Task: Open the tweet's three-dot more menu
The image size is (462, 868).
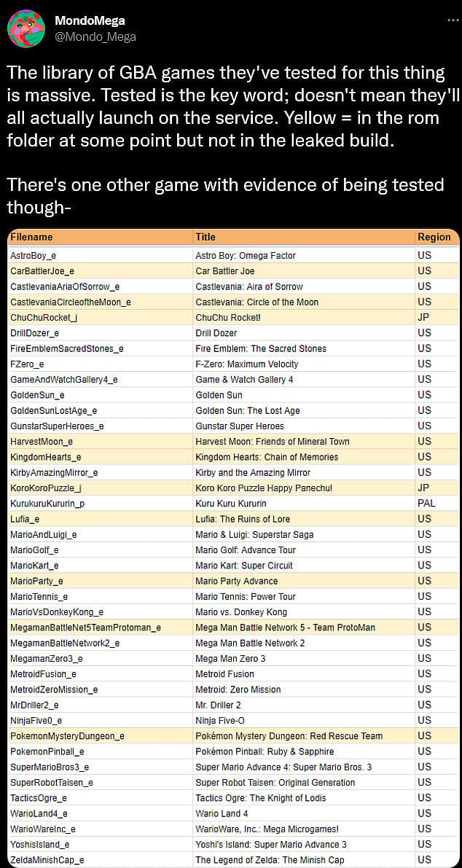Action: pyautogui.click(x=453, y=20)
